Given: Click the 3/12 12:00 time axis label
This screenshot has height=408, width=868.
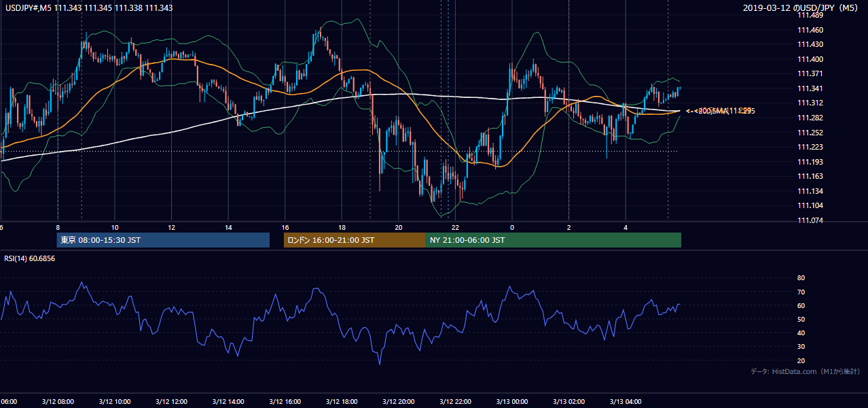Looking at the screenshot, I should click(x=170, y=402).
